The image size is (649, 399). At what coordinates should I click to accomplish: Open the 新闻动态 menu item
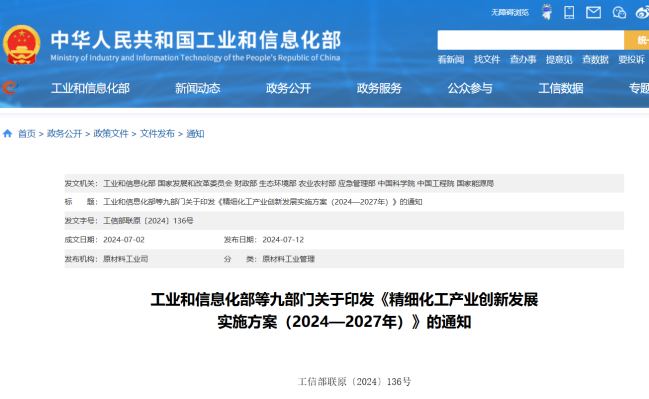click(197, 88)
